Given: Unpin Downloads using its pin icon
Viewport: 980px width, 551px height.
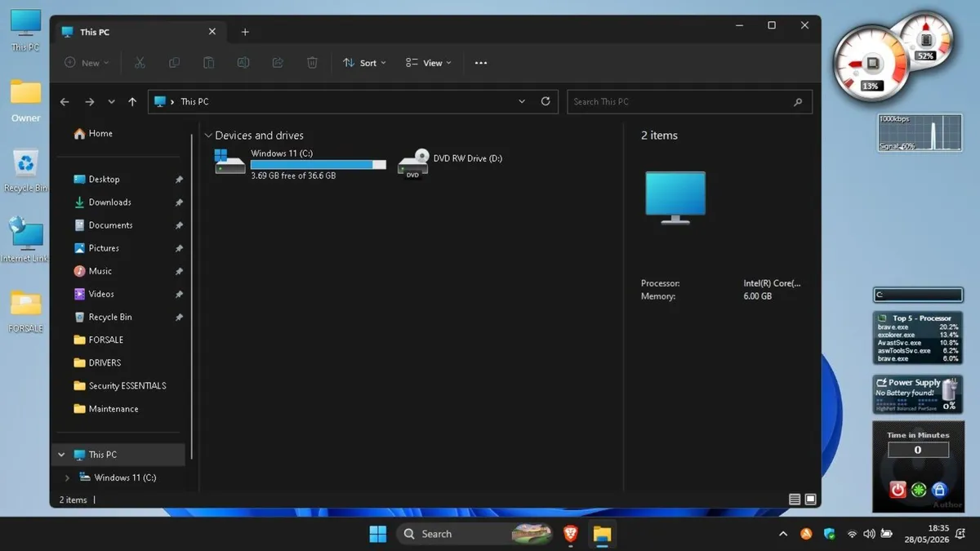Looking at the screenshot, I should [x=179, y=202].
